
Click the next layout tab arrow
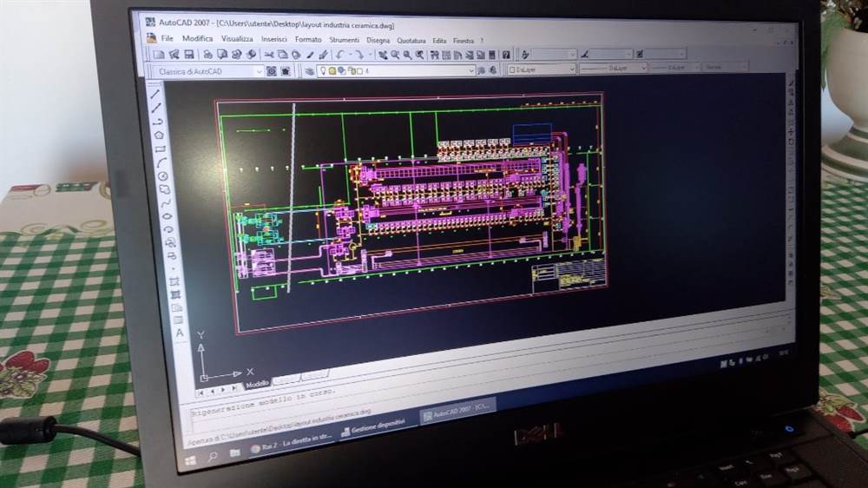tap(223, 389)
